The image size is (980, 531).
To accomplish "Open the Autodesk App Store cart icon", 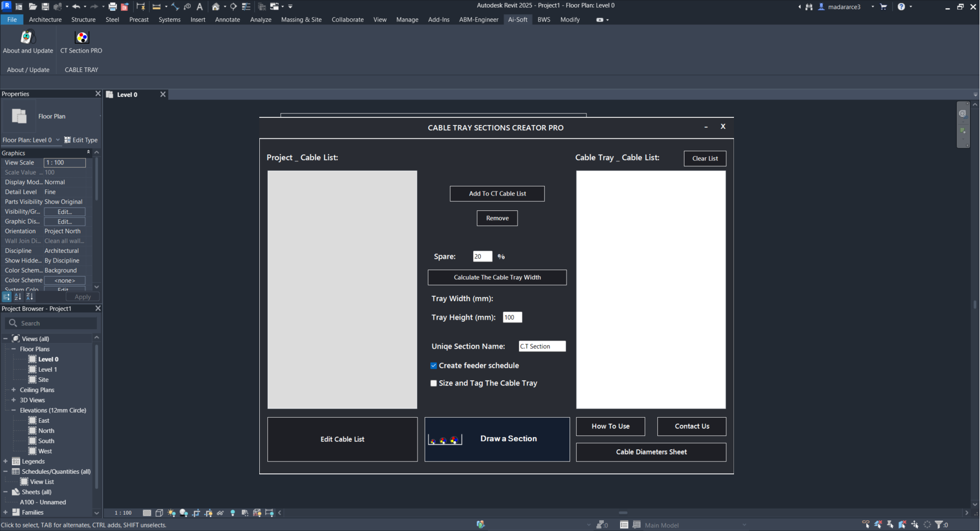I will coord(884,7).
